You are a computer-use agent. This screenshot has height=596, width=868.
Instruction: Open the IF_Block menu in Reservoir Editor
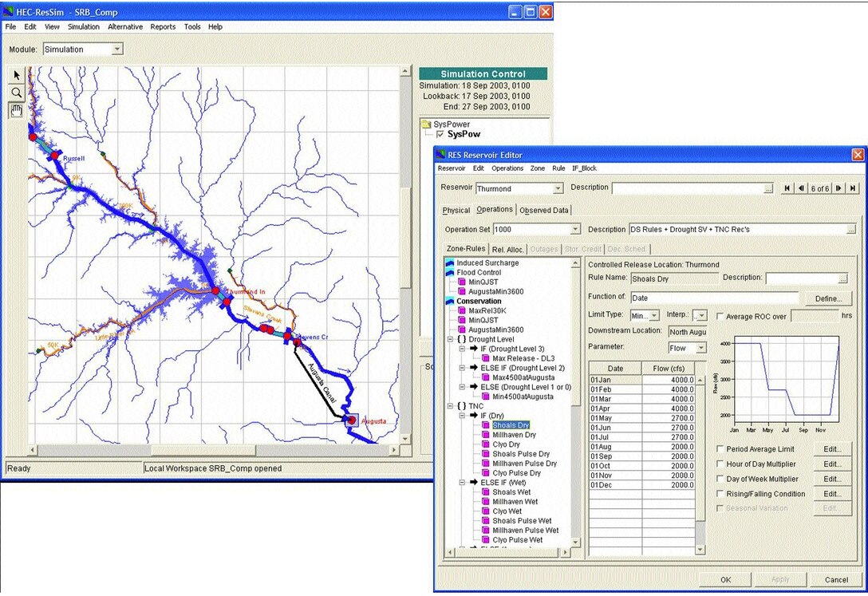click(584, 168)
